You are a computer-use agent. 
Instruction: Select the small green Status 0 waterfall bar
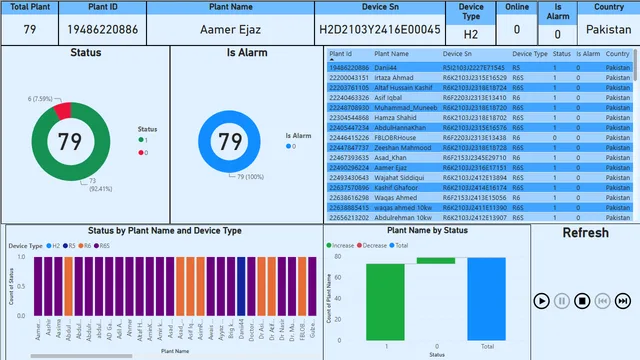[x=436, y=260]
